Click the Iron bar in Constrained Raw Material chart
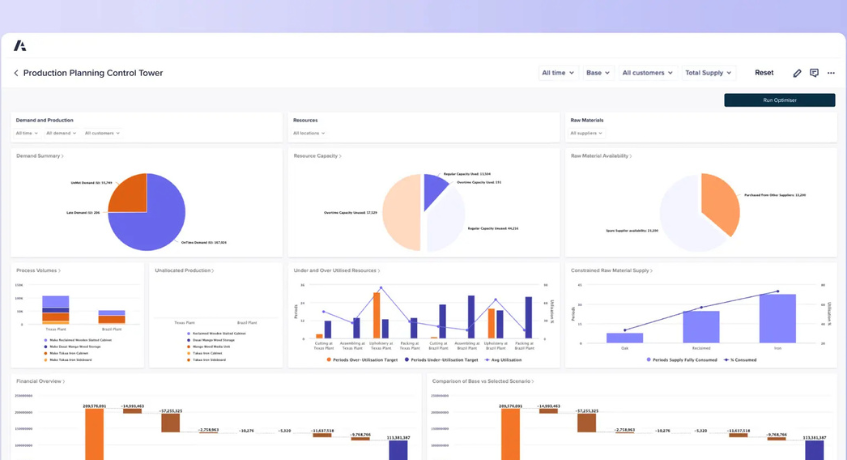Screen dimensions: 847x460 click(x=777, y=320)
